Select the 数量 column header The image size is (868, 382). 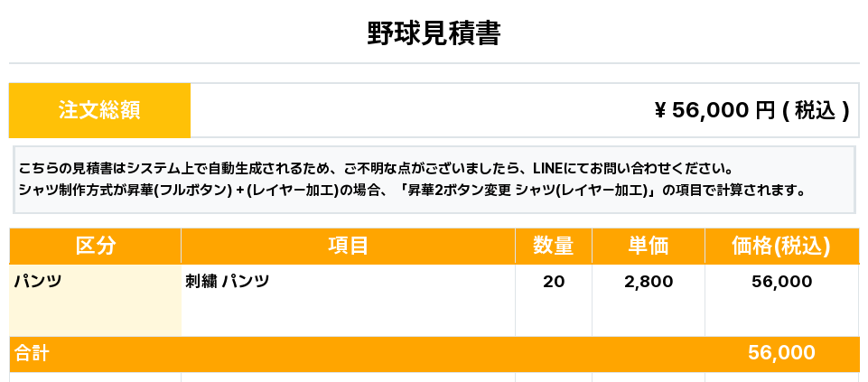553,246
